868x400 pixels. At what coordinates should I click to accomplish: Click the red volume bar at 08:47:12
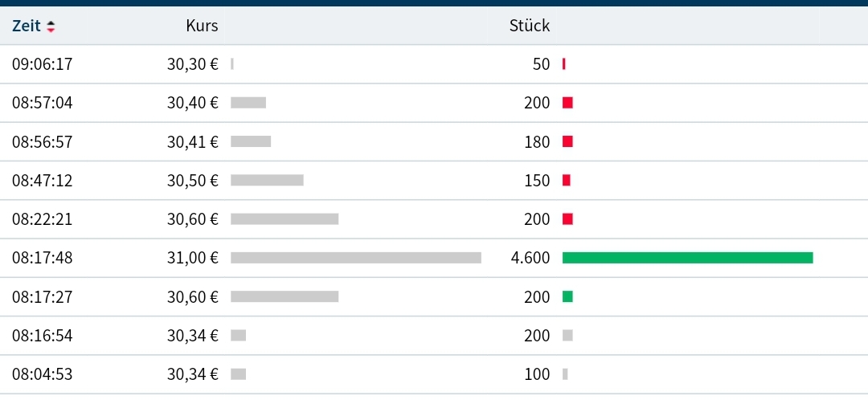point(567,181)
